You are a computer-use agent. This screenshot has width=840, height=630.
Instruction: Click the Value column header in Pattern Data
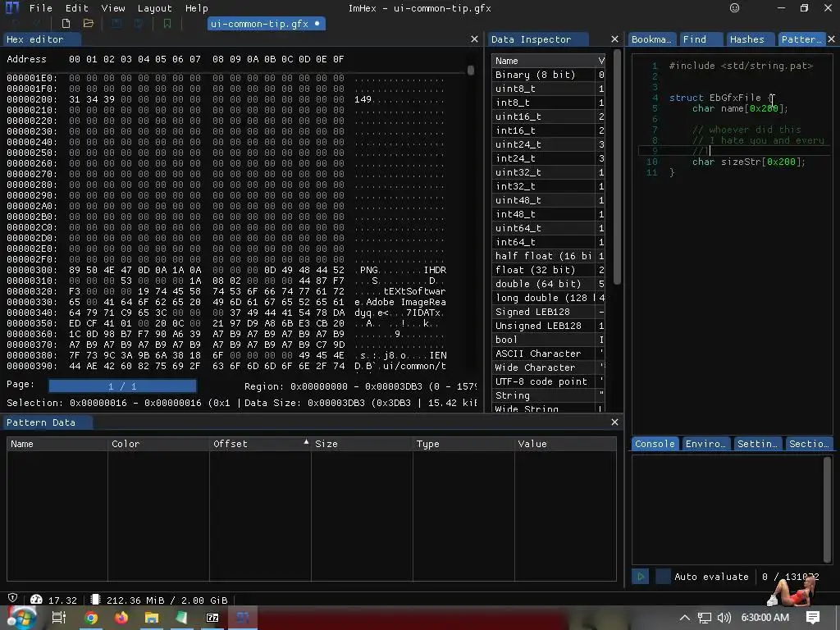[565, 444]
